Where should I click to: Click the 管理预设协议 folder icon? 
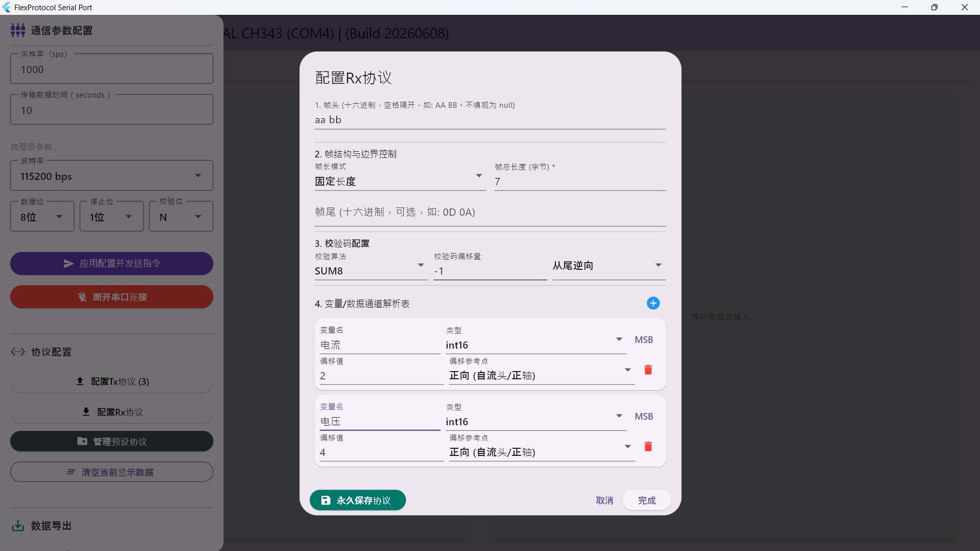[x=82, y=441]
